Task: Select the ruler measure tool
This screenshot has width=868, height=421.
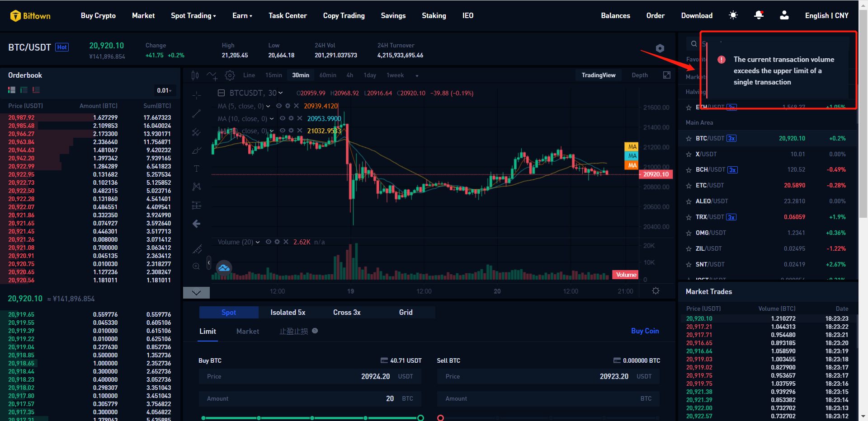Action: 197,249
